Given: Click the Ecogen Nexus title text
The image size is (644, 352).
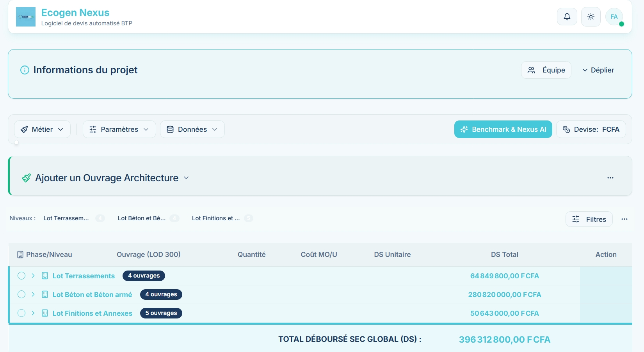Looking at the screenshot, I should [75, 12].
